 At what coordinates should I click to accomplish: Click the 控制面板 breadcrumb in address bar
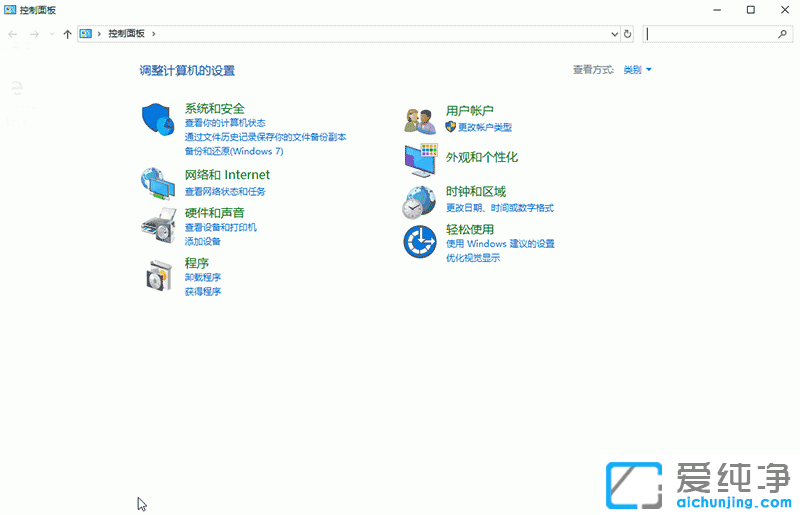point(126,34)
